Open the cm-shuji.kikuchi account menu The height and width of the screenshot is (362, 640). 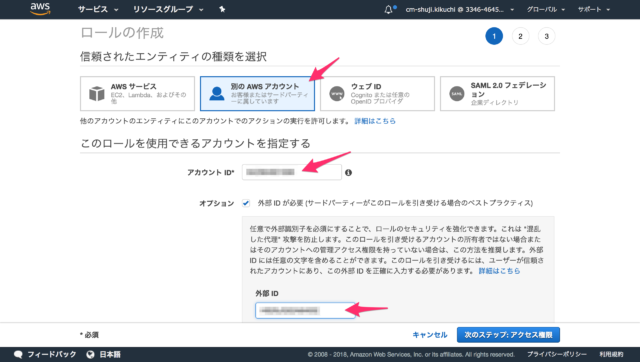click(x=460, y=9)
